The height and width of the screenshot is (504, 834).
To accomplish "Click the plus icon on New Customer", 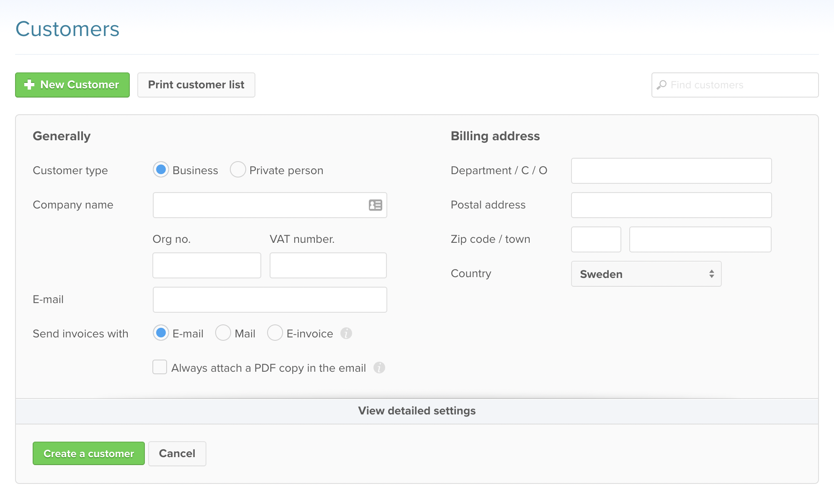I will pyautogui.click(x=29, y=85).
